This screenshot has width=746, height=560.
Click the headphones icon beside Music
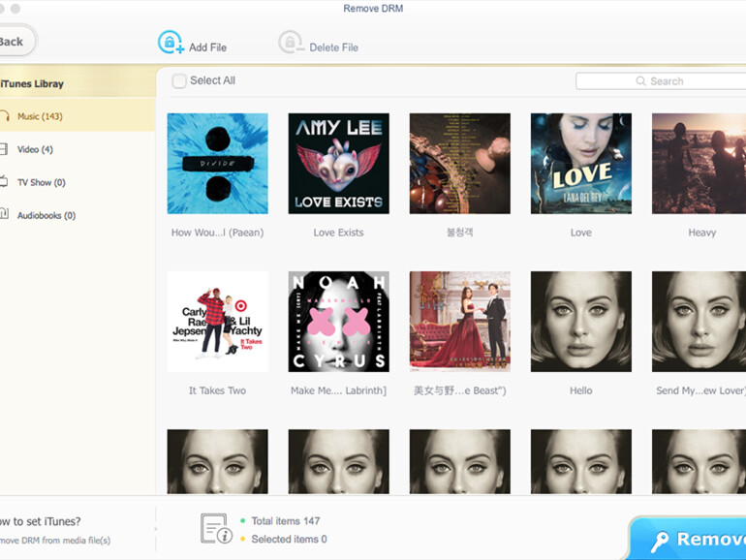pyautogui.click(x=4, y=116)
